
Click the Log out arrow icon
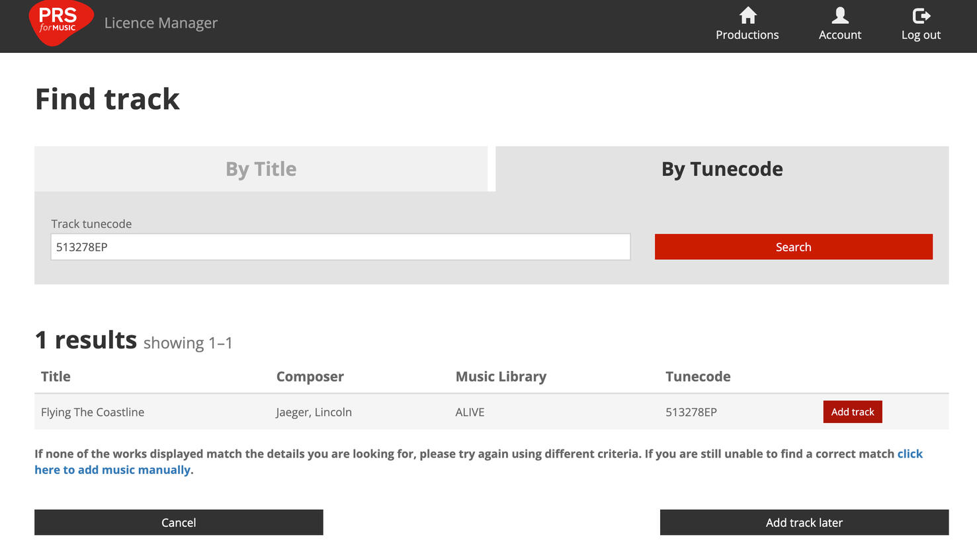point(921,15)
